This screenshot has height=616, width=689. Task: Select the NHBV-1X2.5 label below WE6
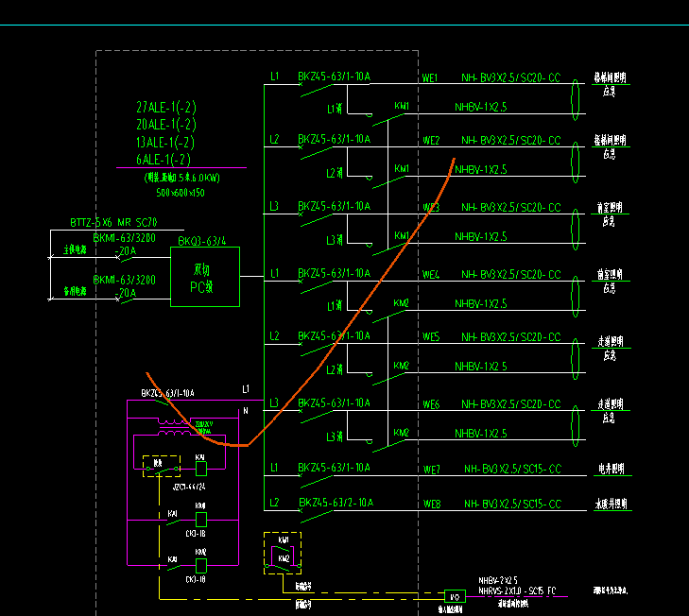point(481,434)
